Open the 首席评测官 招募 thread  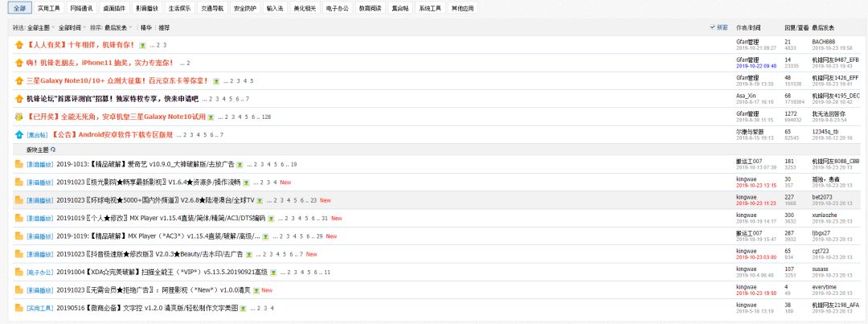click(113, 99)
